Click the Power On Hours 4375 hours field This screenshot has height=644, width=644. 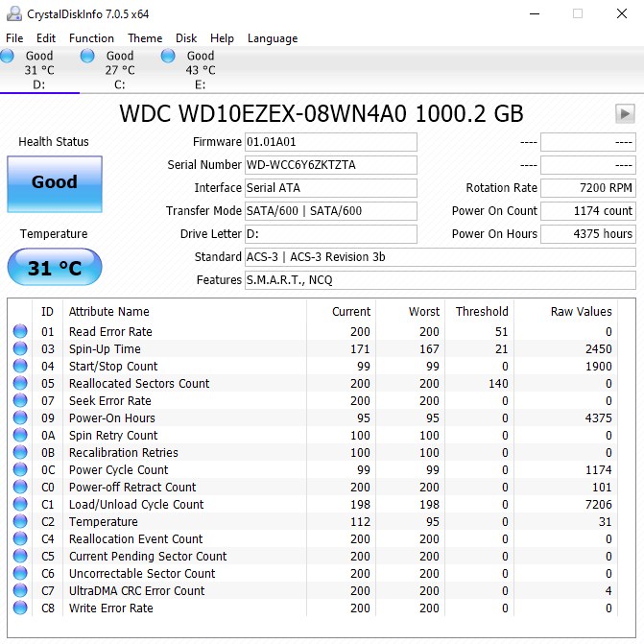tap(588, 233)
